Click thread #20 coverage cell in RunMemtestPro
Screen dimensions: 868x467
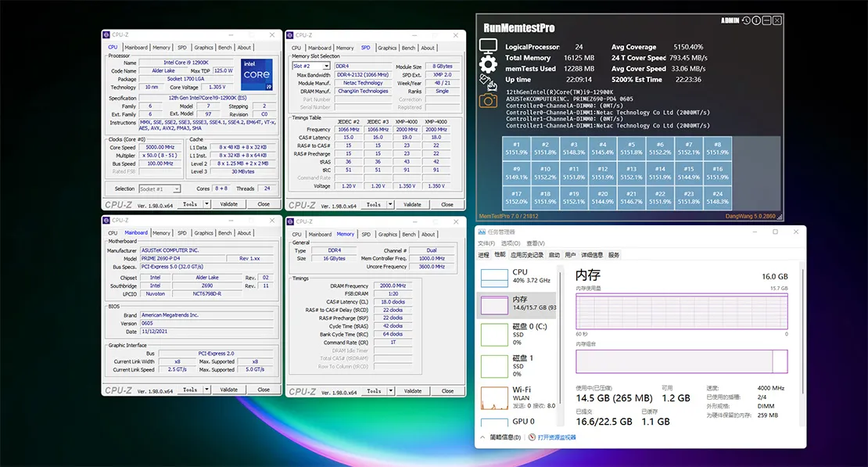(602, 198)
